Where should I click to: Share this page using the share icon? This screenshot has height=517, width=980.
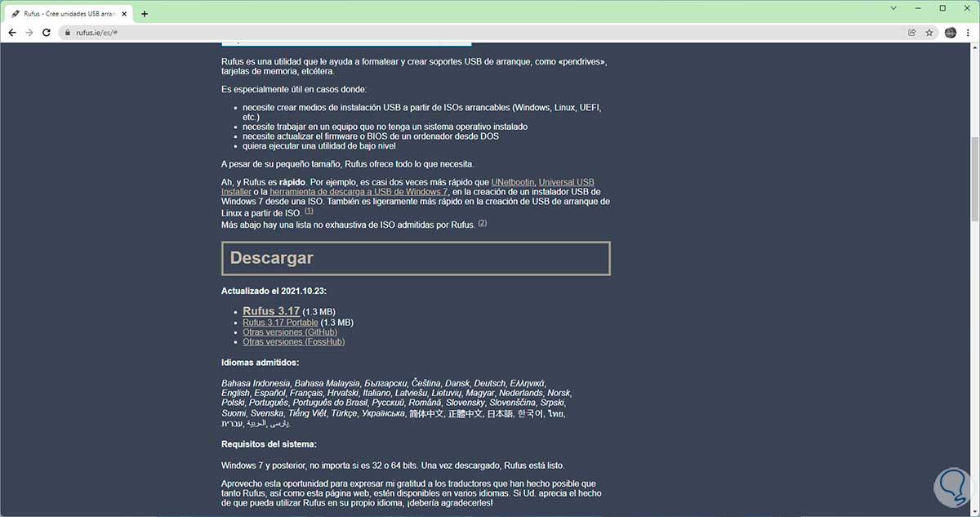point(911,33)
